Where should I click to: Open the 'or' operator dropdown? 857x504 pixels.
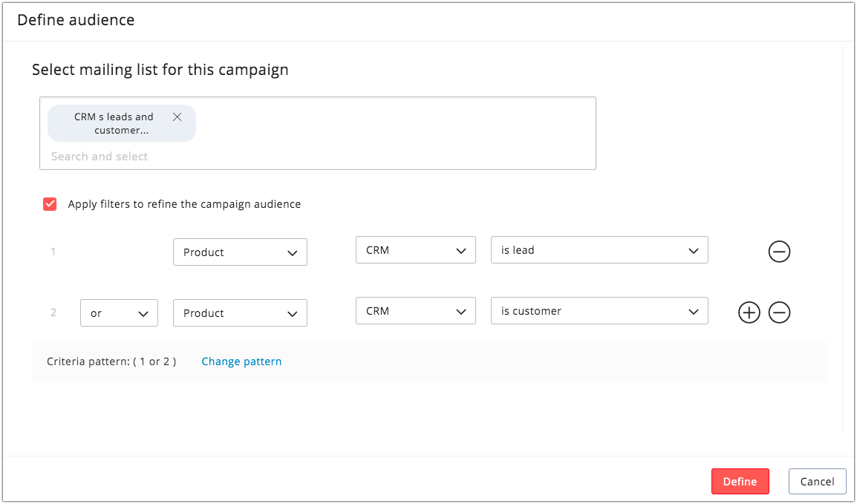[119, 313]
